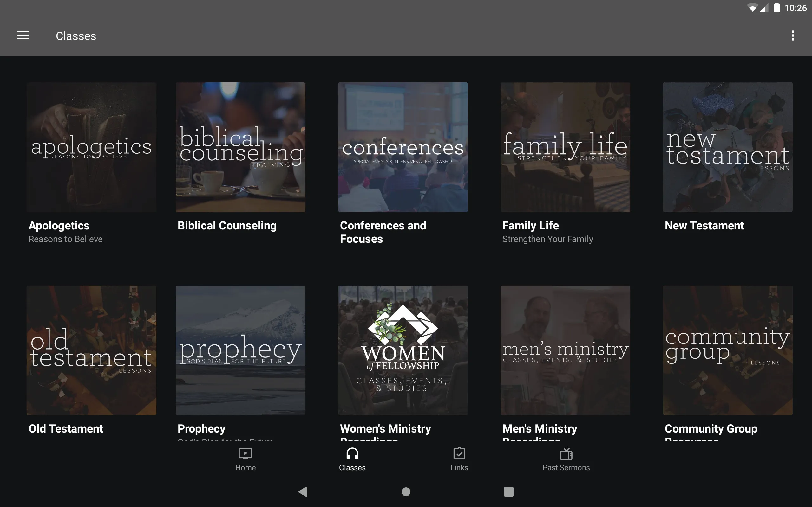
Task: Expand Old Testament Lessons category
Action: 92,350
